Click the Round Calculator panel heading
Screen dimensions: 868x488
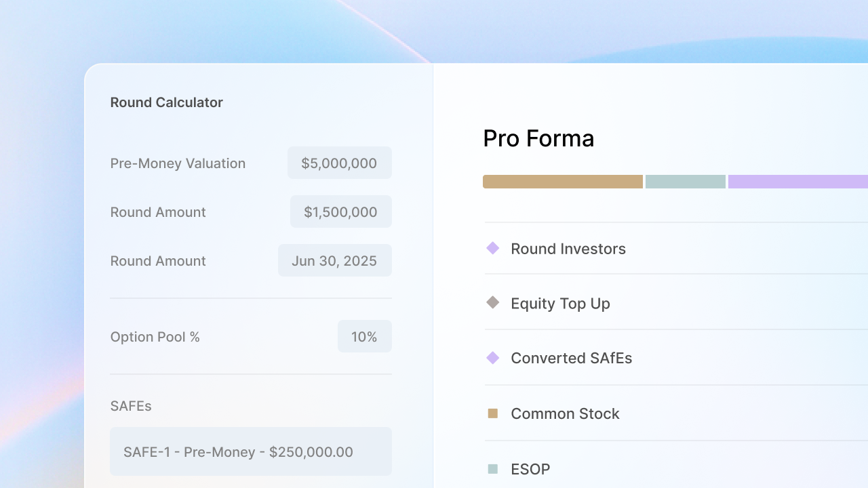(x=166, y=102)
